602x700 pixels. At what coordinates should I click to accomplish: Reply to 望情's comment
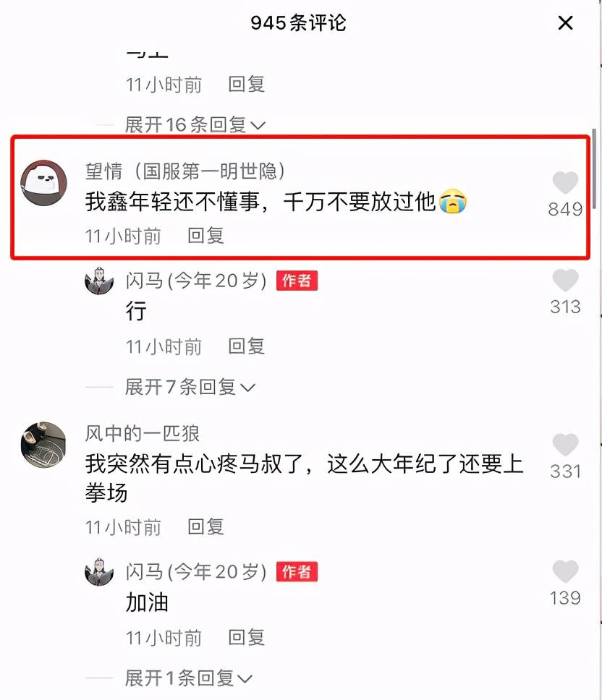point(205,236)
